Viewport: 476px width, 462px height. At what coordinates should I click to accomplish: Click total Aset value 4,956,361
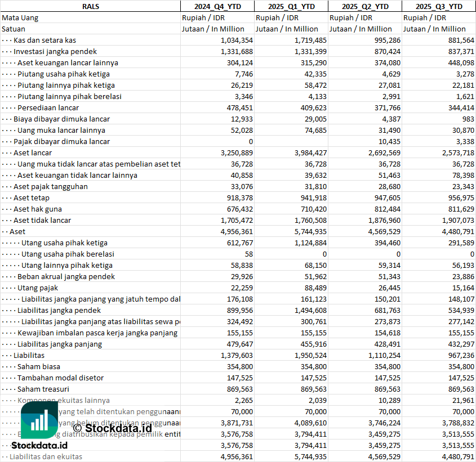(x=237, y=231)
